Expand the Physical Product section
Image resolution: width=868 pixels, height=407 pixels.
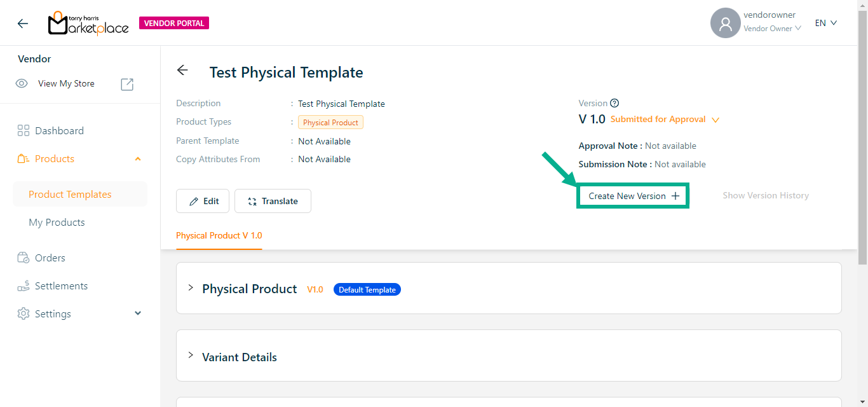click(x=191, y=288)
